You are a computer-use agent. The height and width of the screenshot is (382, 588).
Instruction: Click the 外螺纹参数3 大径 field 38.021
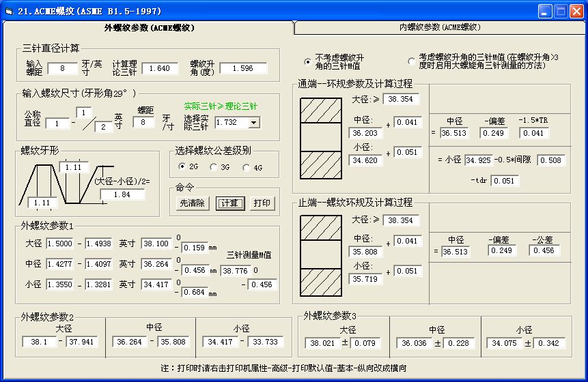[x=322, y=343]
